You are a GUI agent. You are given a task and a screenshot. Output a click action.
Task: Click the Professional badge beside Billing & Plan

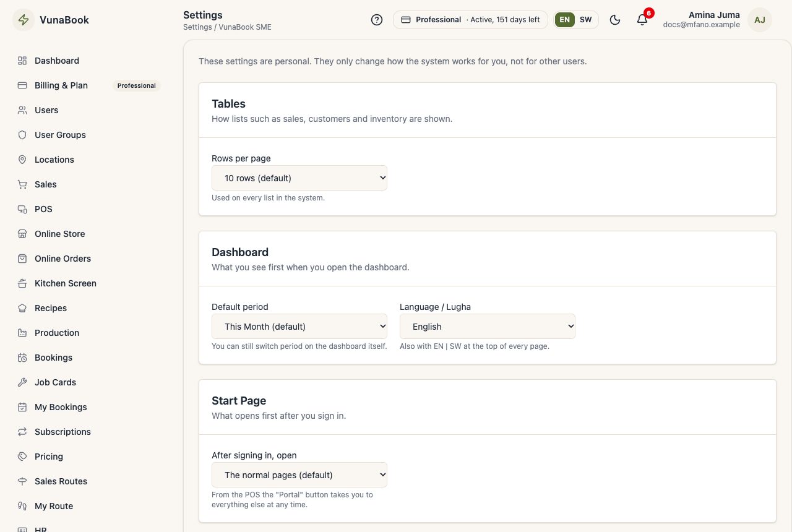coord(137,85)
